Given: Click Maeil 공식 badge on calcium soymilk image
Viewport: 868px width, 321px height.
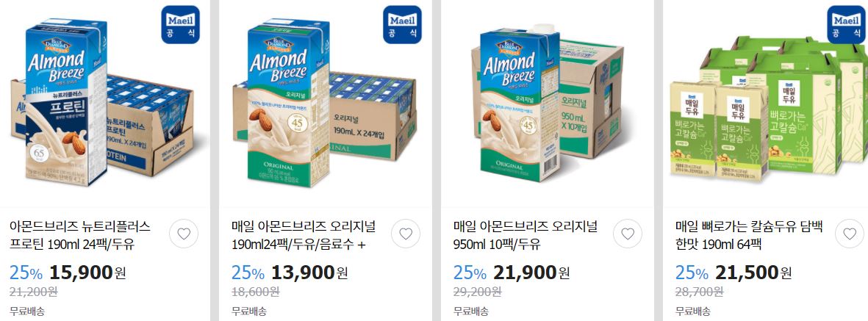Looking at the screenshot, I should (x=847, y=24).
